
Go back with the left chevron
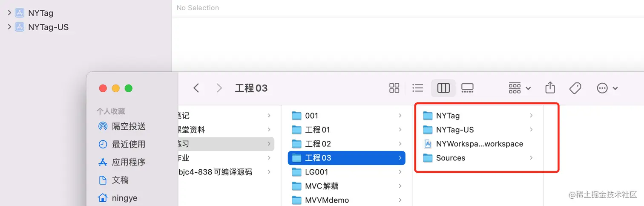196,88
